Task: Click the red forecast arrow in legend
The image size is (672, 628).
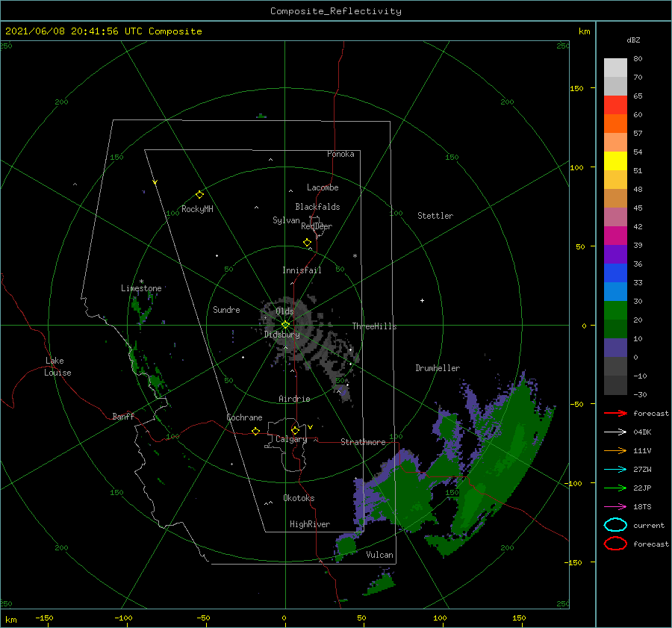Action: (615, 413)
